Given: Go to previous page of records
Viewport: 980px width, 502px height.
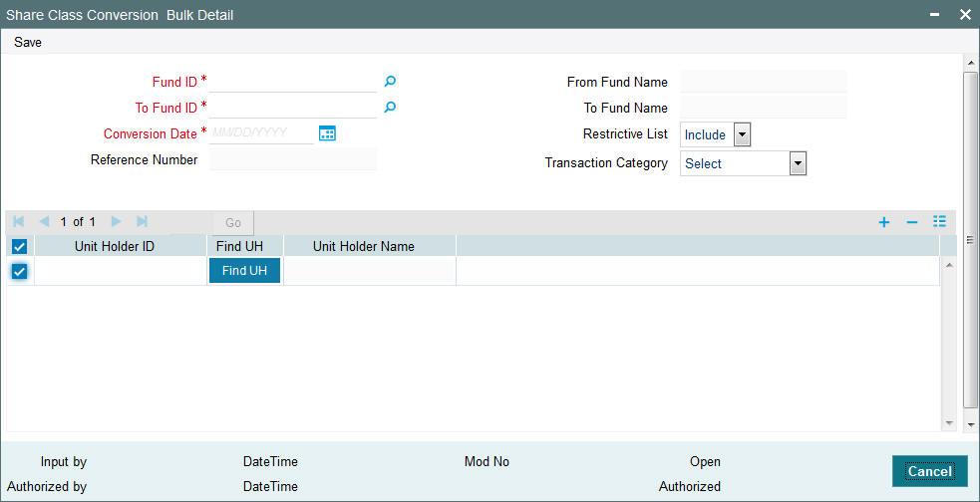Looking at the screenshot, I should 44,222.
